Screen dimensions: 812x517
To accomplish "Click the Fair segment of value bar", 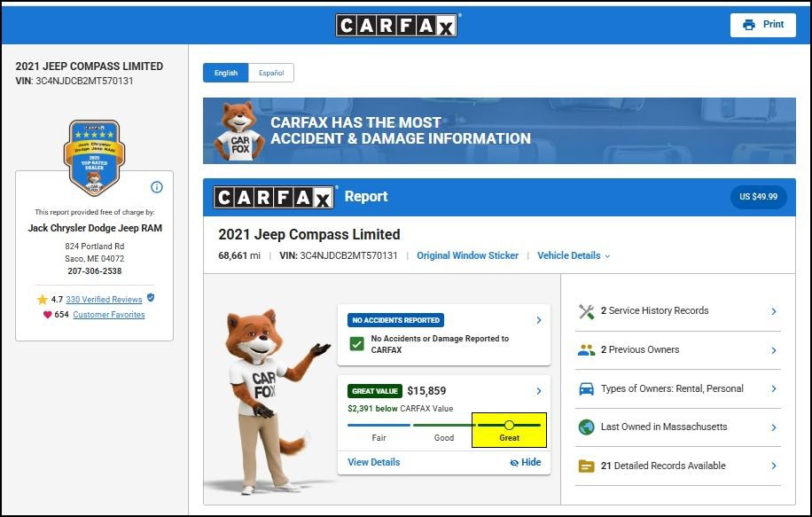I will pyautogui.click(x=379, y=426).
